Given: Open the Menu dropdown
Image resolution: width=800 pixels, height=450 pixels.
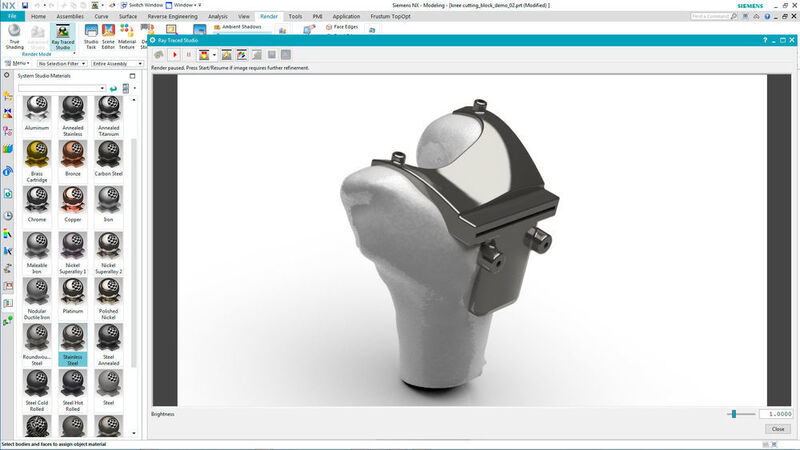Looking at the screenshot, I should (17, 63).
